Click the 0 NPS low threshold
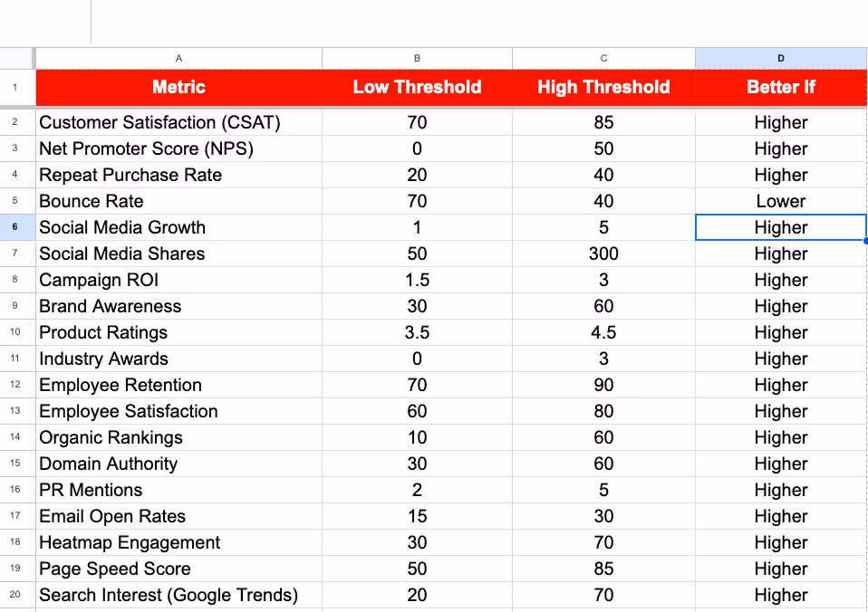 click(x=418, y=148)
